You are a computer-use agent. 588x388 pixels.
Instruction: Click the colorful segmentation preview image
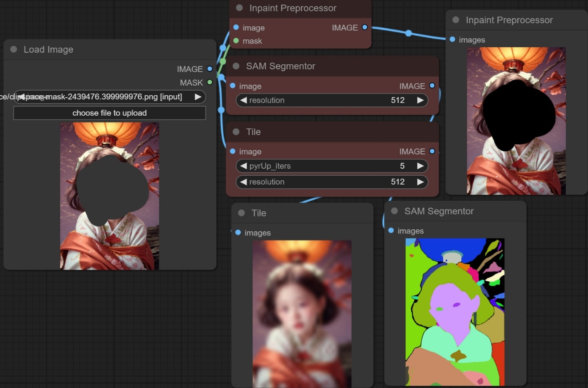click(x=455, y=311)
